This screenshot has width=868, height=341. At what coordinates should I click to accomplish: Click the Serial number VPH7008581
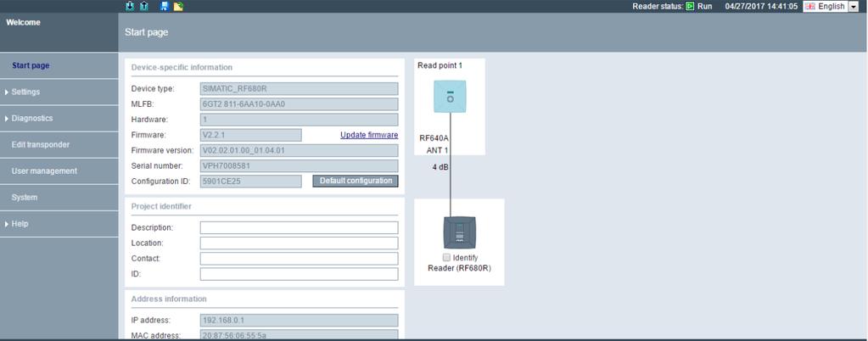coord(299,166)
